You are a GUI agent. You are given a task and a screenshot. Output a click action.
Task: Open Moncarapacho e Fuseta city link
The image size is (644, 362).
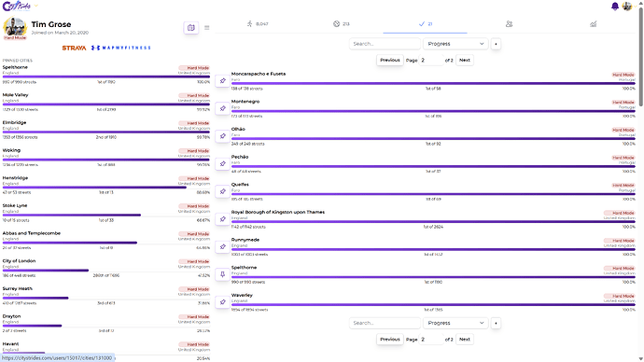259,74
